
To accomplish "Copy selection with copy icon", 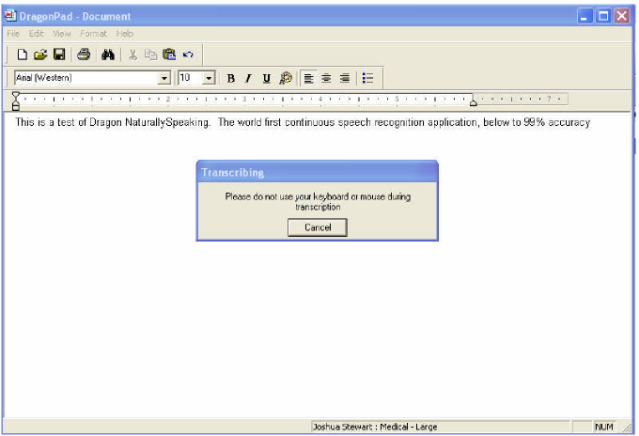I will pos(151,55).
